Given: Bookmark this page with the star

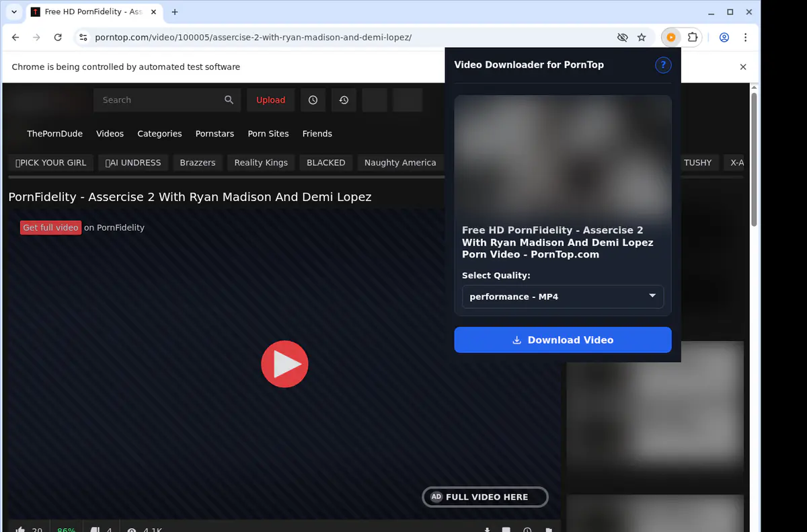Looking at the screenshot, I should (x=642, y=38).
